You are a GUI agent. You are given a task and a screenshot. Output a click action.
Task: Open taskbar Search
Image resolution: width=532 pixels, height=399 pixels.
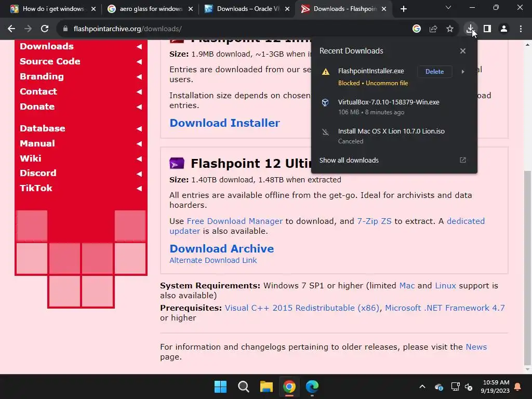(x=243, y=387)
